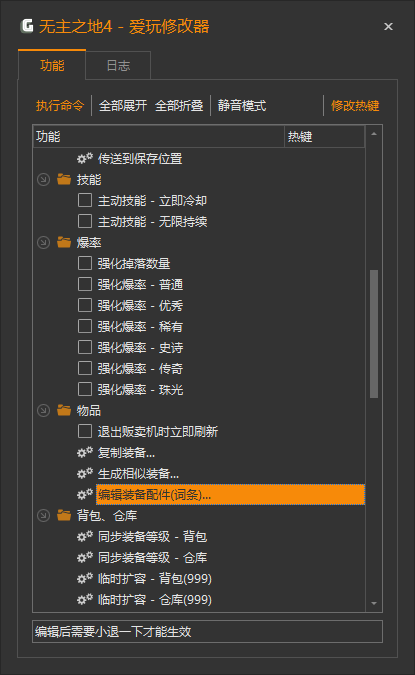Image resolution: width=415 pixels, height=675 pixels.
Task: Collapse the 背包、仓库 group arrow
Action: pos(43,515)
